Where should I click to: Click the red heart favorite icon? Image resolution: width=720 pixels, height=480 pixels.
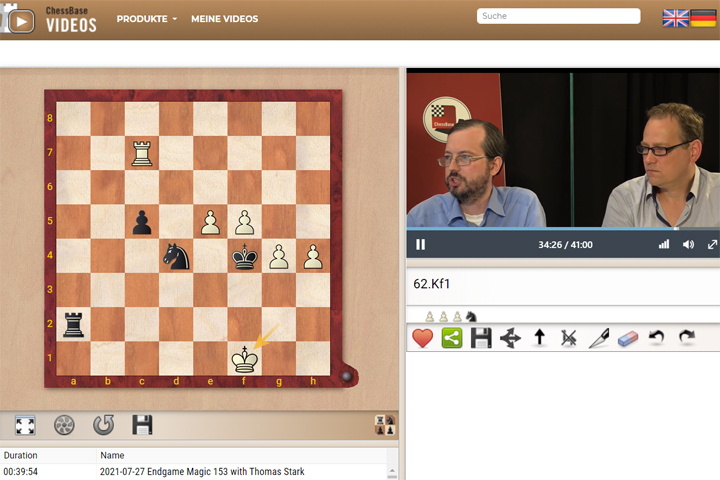(422, 338)
